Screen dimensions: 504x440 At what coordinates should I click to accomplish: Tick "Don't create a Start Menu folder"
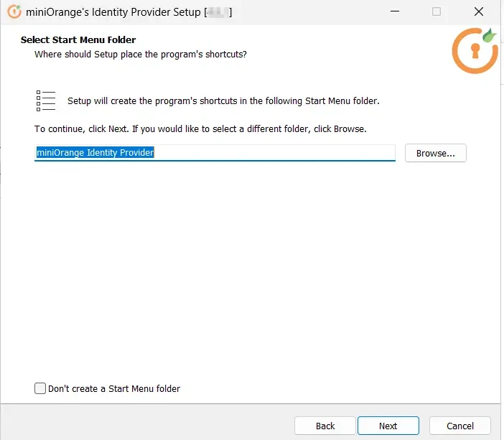40,388
